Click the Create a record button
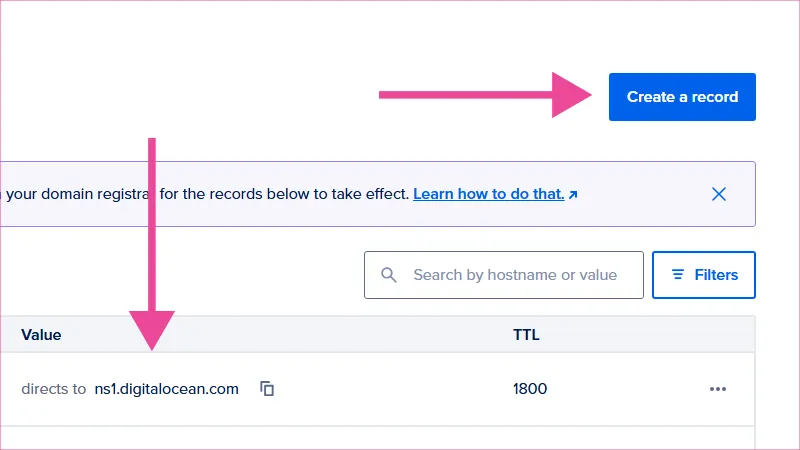The height and width of the screenshot is (450, 800). click(682, 97)
